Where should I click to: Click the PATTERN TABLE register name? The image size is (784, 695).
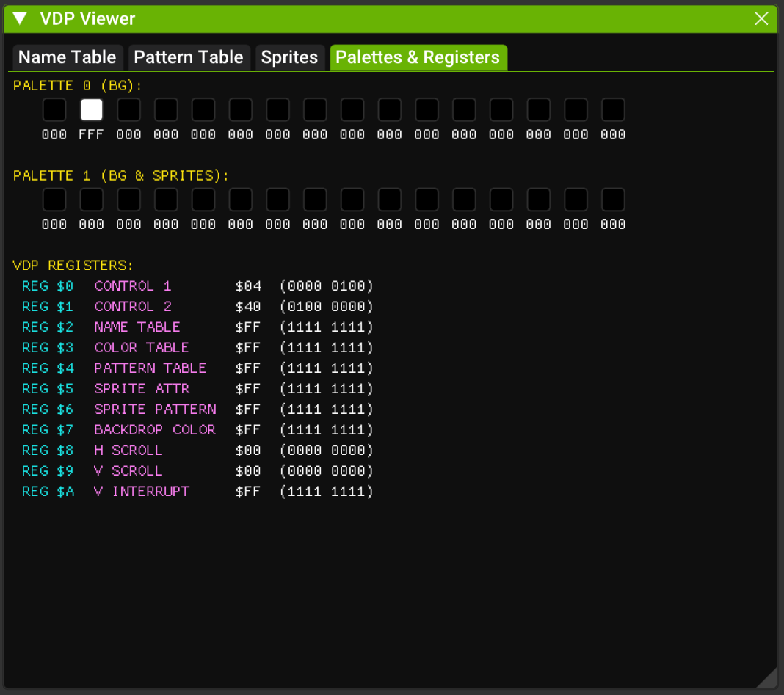[x=150, y=368]
